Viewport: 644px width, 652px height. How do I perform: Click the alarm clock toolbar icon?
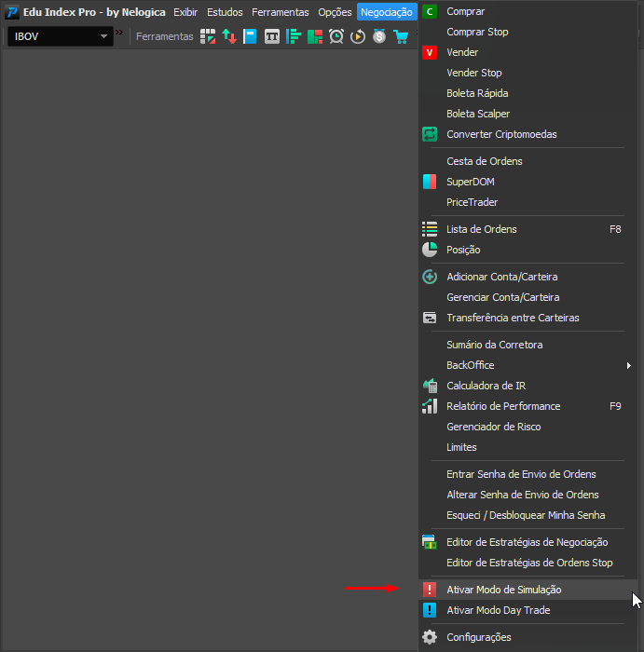click(x=336, y=36)
